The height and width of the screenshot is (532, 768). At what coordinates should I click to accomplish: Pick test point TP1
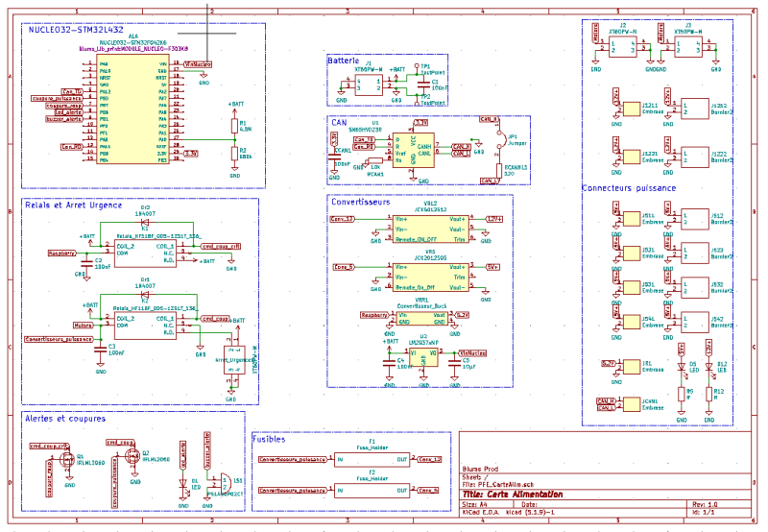[x=417, y=65]
